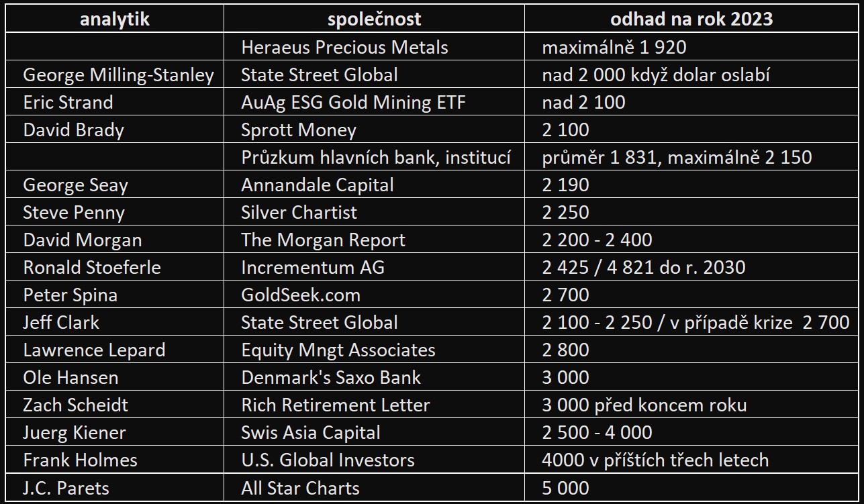Click the 'Průzkum hlavních bank, institucí' cell

pos(374,157)
